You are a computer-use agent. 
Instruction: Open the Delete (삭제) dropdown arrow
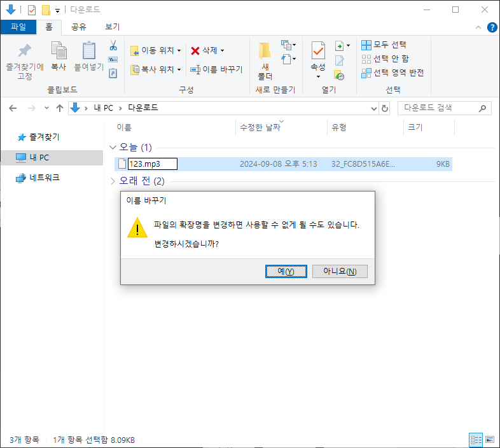click(x=222, y=50)
